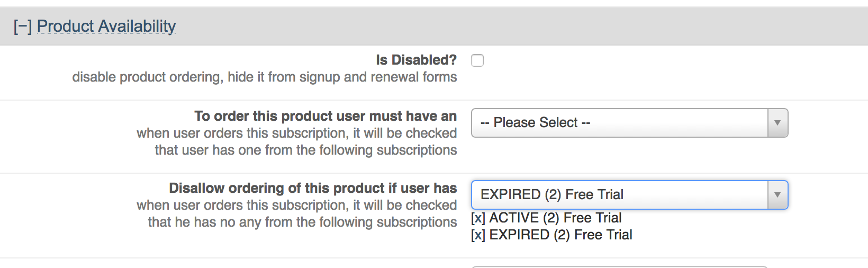Open the "-- Please Select --" dropdown

point(619,123)
